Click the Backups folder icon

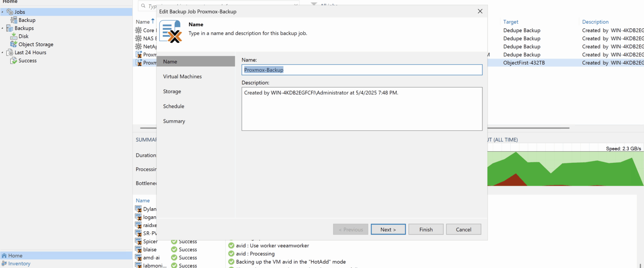[10, 28]
